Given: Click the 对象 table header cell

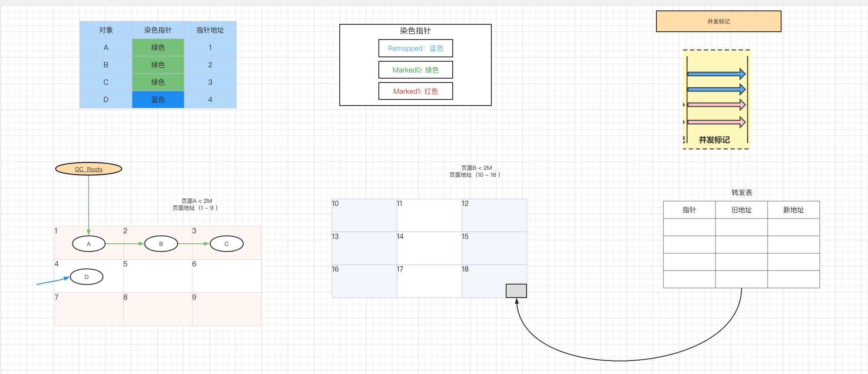Looking at the screenshot, I should [106, 30].
